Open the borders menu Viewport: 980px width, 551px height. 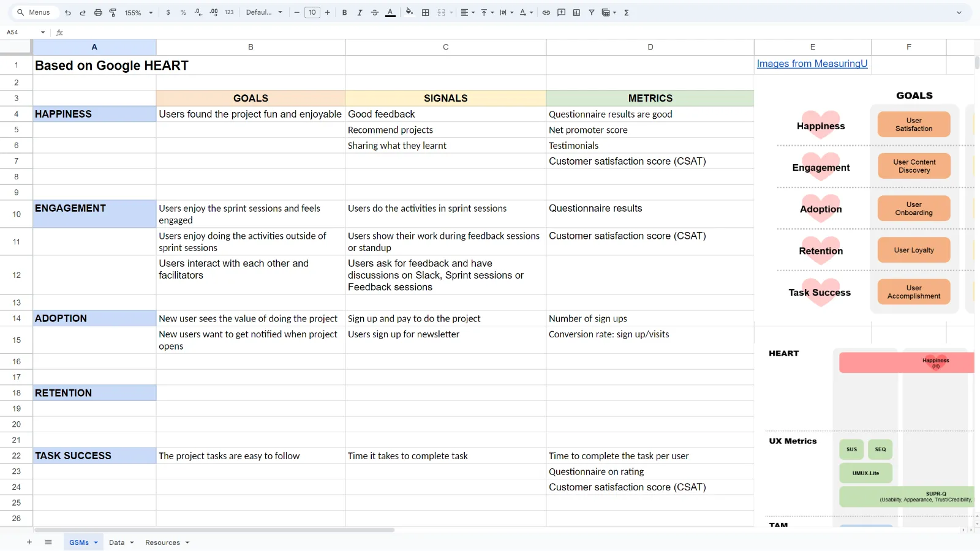(426, 12)
